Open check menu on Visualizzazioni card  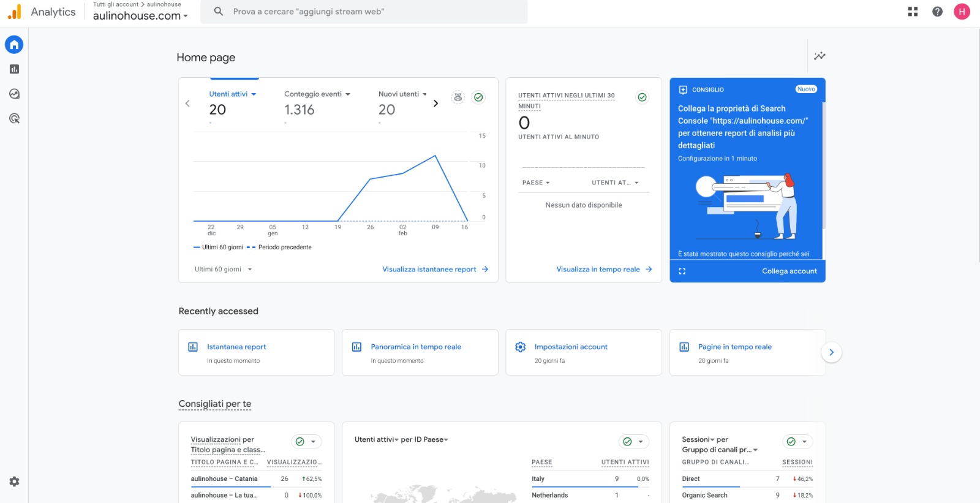coord(306,442)
